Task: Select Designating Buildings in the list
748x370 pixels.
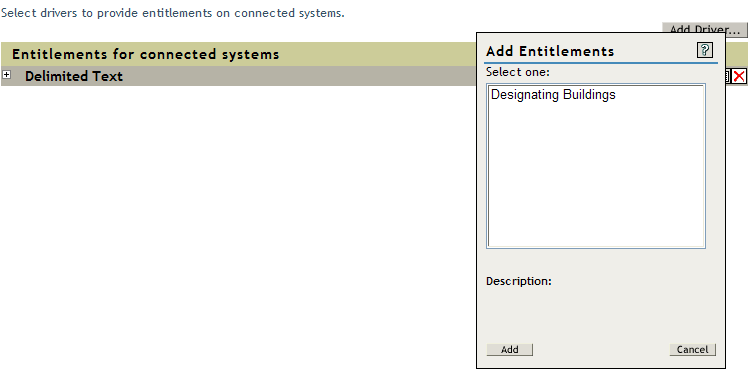Action: coord(553,94)
